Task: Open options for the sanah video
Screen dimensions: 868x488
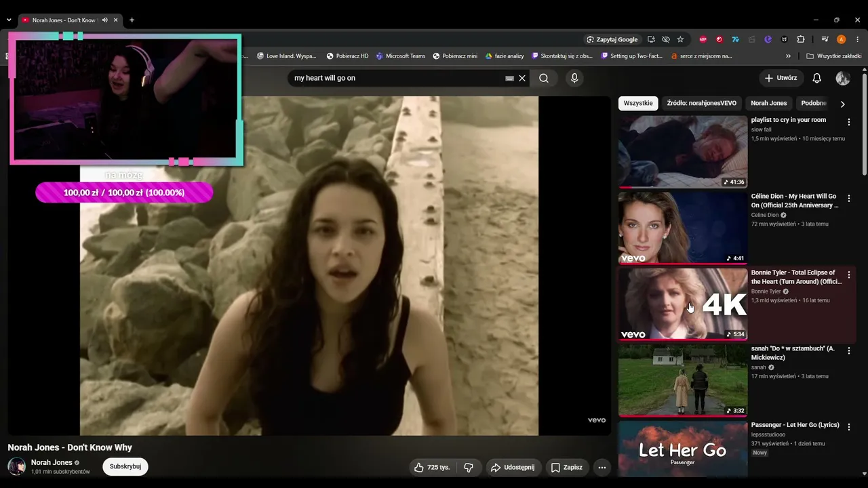Action: (x=849, y=351)
